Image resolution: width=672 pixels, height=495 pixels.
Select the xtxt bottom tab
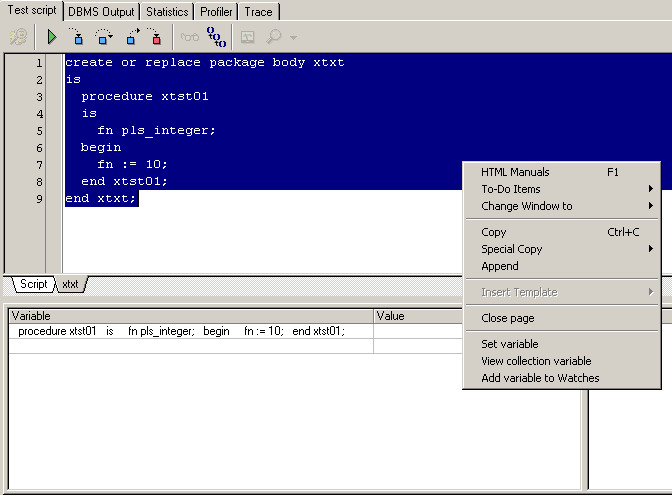[x=70, y=284]
